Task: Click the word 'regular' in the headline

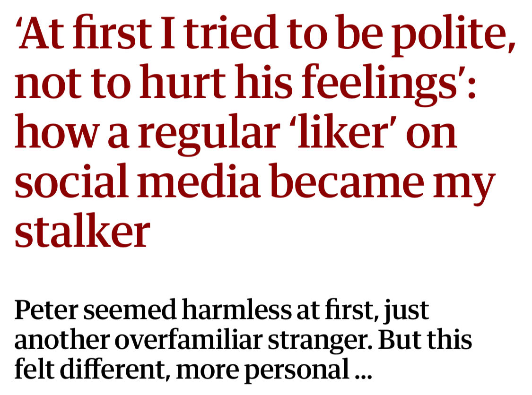Action: 209,135
